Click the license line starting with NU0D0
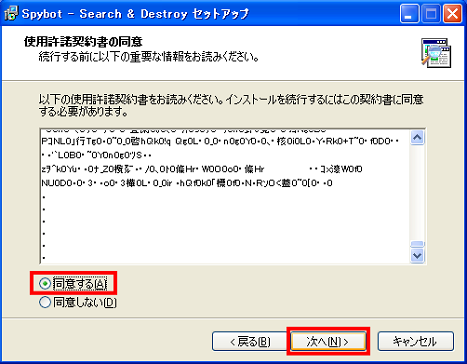This screenshot has height=364, width=467. [187, 183]
